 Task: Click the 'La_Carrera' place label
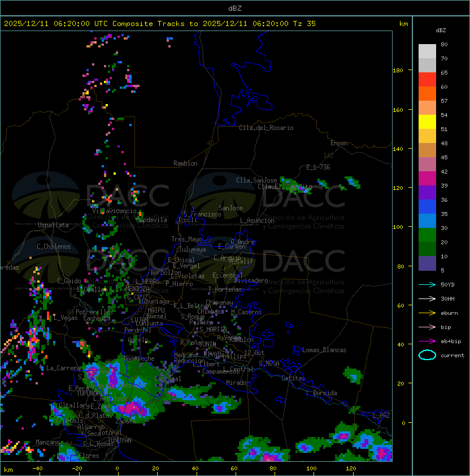(x=63, y=368)
